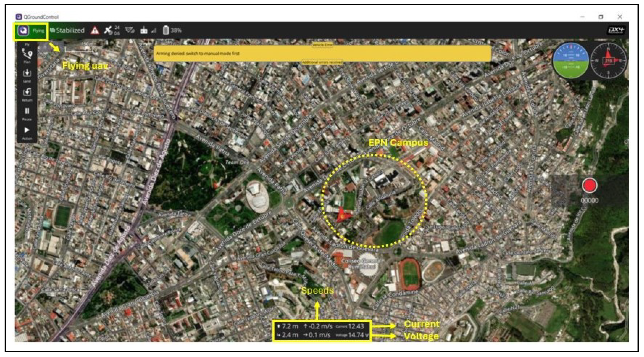
Task: Open the Action tool menu
Action: click(27, 132)
